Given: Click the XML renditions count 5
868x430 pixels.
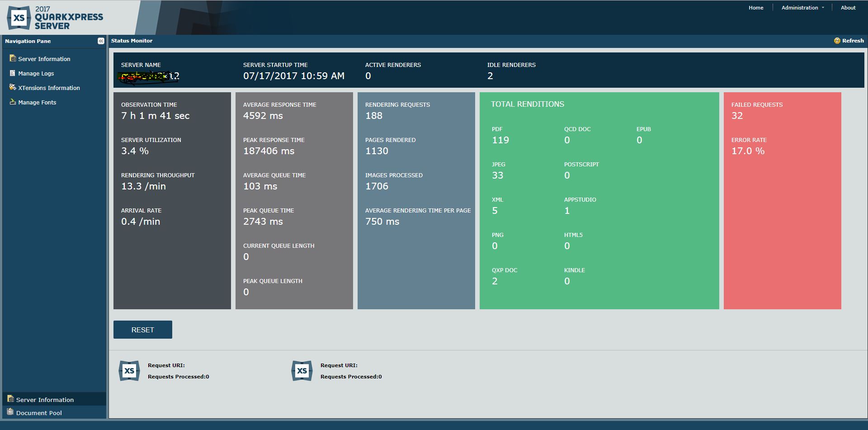Looking at the screenshot, I should tap(495, 211).
